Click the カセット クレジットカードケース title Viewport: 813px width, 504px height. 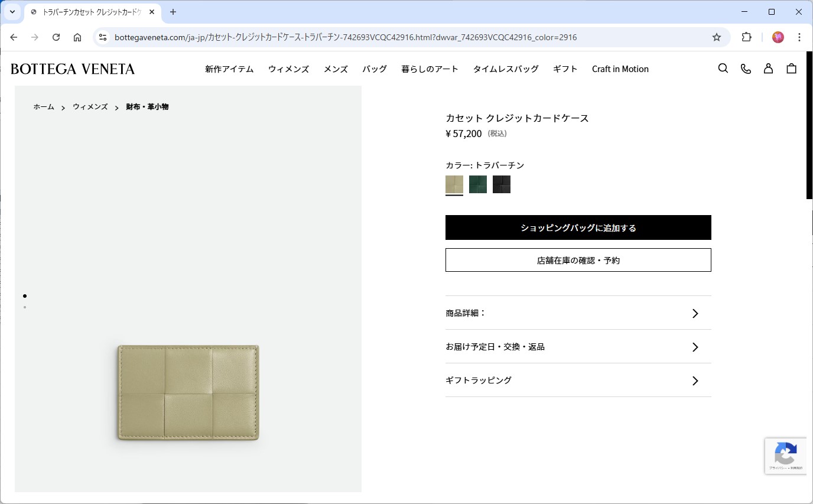[517, 118]
